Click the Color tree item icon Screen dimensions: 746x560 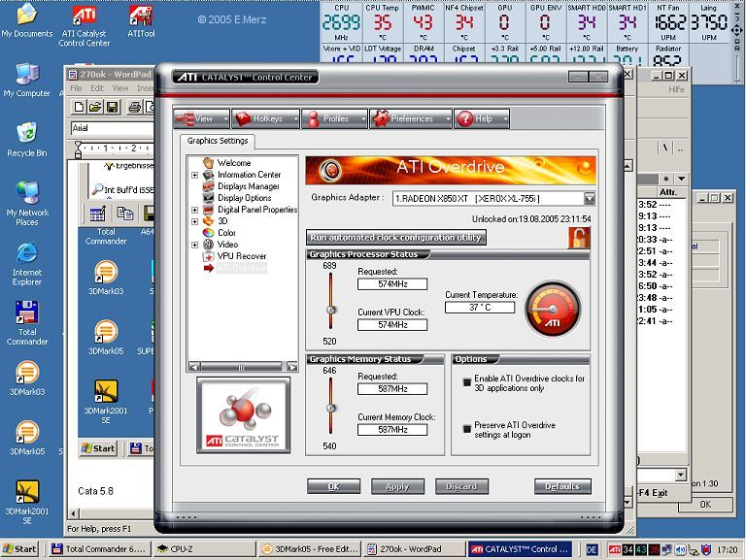(209, 233)
